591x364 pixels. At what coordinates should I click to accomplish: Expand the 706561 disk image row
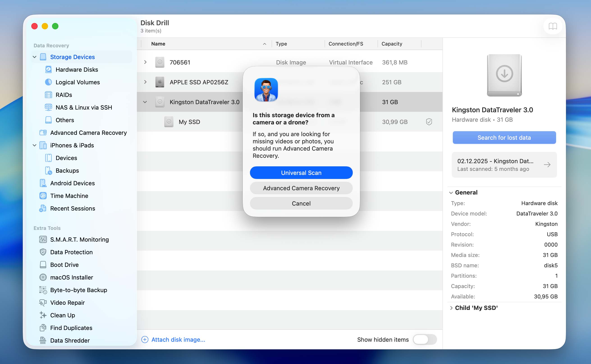[x=145, y=62]
